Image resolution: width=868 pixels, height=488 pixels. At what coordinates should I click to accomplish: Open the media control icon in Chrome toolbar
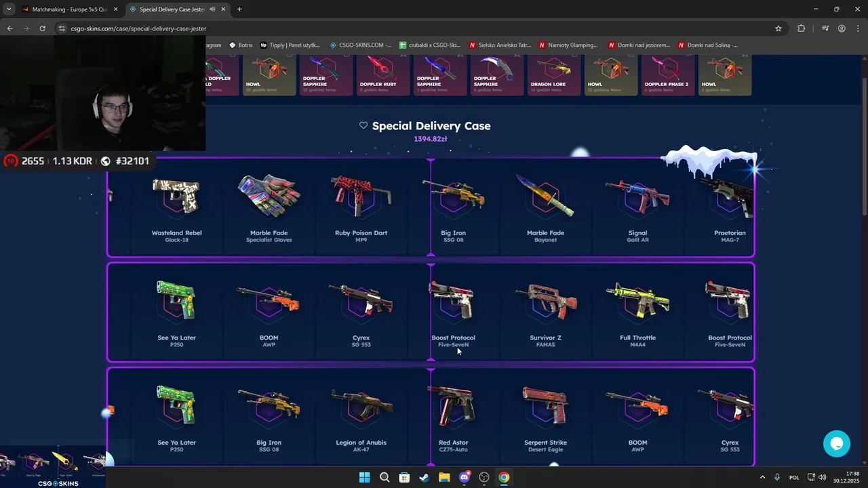coord(825,28)
